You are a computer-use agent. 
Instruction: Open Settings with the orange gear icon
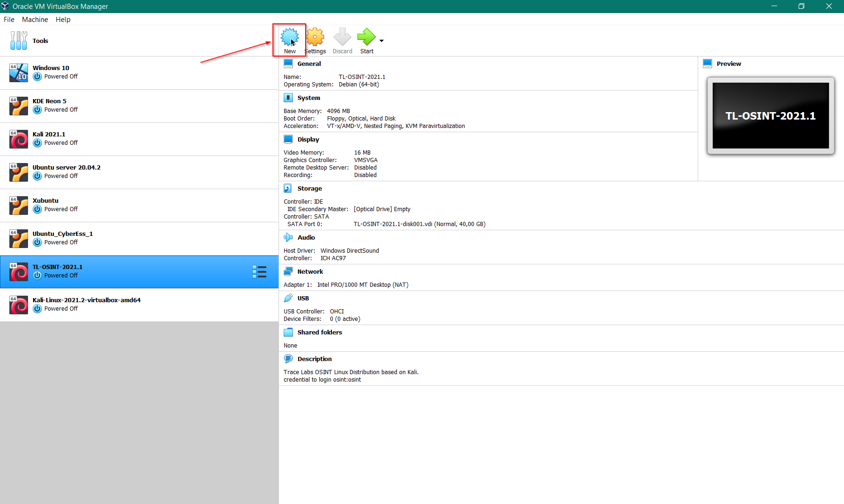point(315,37)
